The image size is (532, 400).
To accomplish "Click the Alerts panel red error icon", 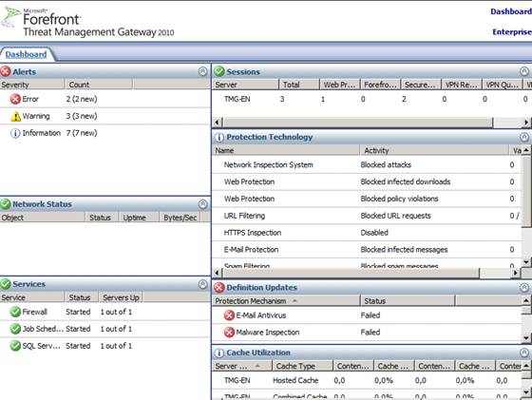I will click(6, 71).
